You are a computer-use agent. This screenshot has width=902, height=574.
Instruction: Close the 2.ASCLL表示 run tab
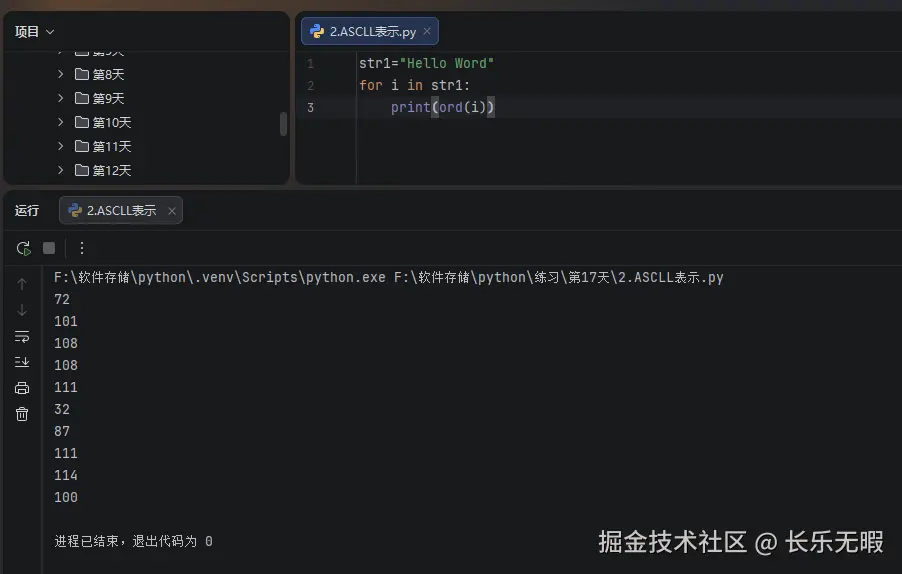(171, 211)
